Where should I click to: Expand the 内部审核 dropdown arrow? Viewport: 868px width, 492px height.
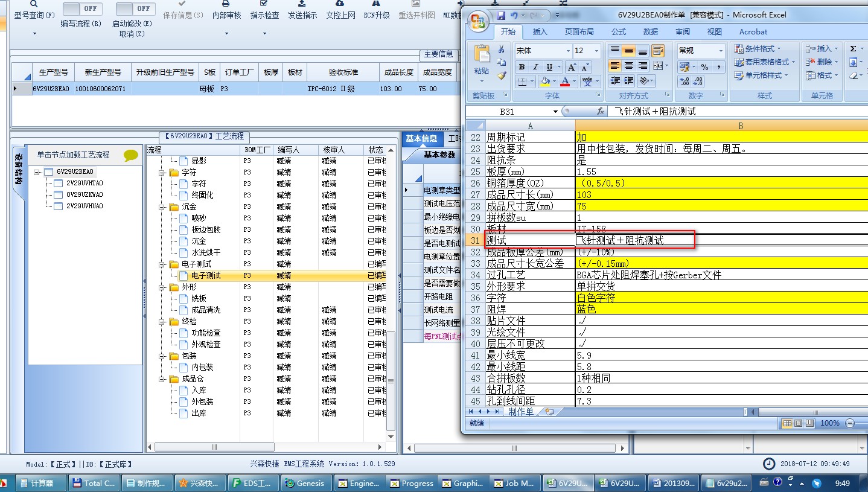click(x=226, y=33)
